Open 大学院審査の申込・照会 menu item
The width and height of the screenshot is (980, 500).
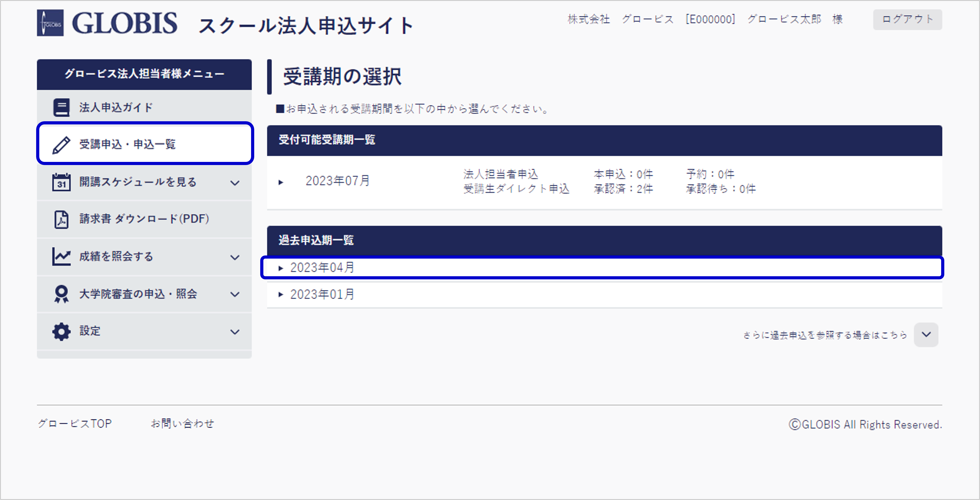coord(144,294)
